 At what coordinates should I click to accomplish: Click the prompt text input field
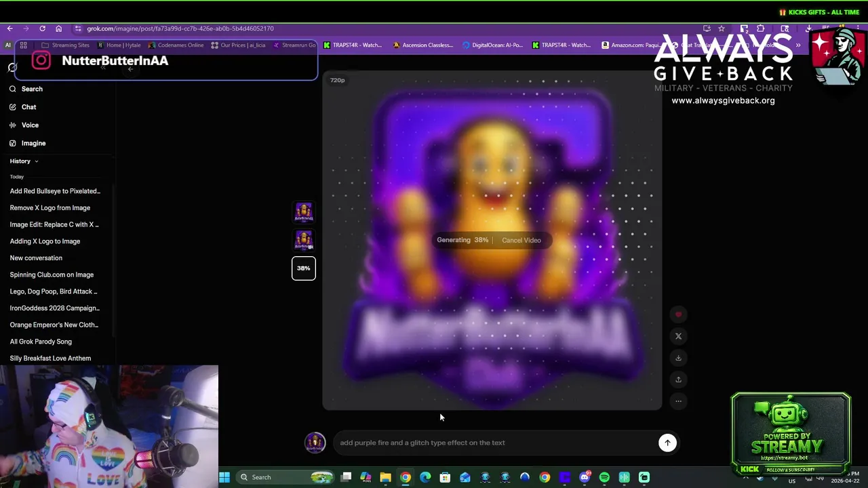tap(495, 443)
